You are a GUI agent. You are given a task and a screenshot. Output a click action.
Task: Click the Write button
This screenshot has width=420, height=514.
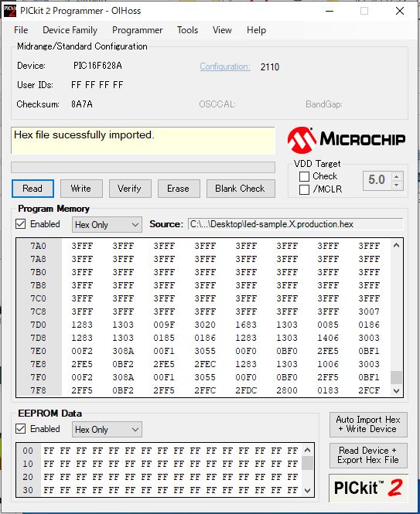pyautogui.click(x=81, y=189)
